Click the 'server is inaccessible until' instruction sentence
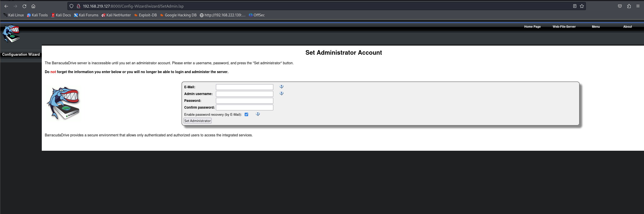 169,63
